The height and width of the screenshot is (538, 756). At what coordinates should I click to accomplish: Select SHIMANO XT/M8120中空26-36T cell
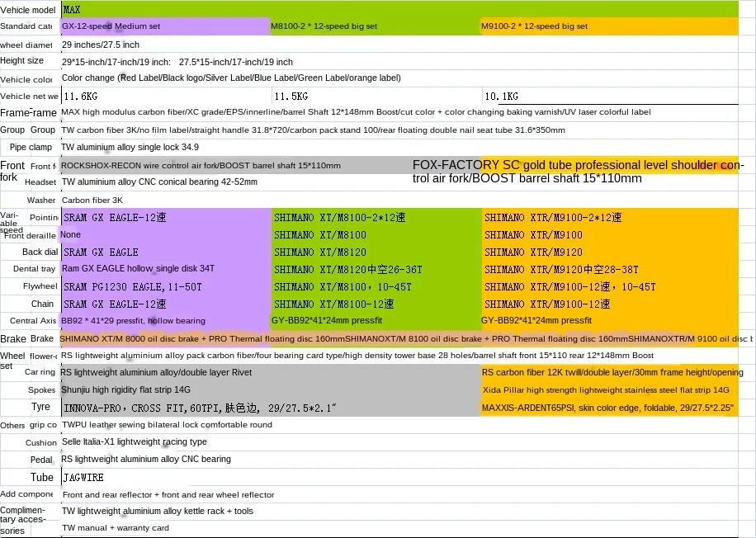376,269
